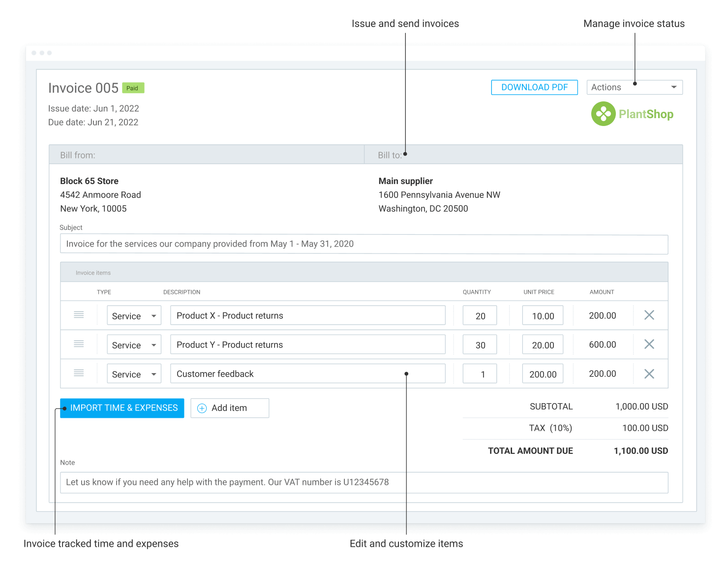Select the drag handle on Customer feedback row
This screenshot has width=728, height=568.
(x=79, y=373)
